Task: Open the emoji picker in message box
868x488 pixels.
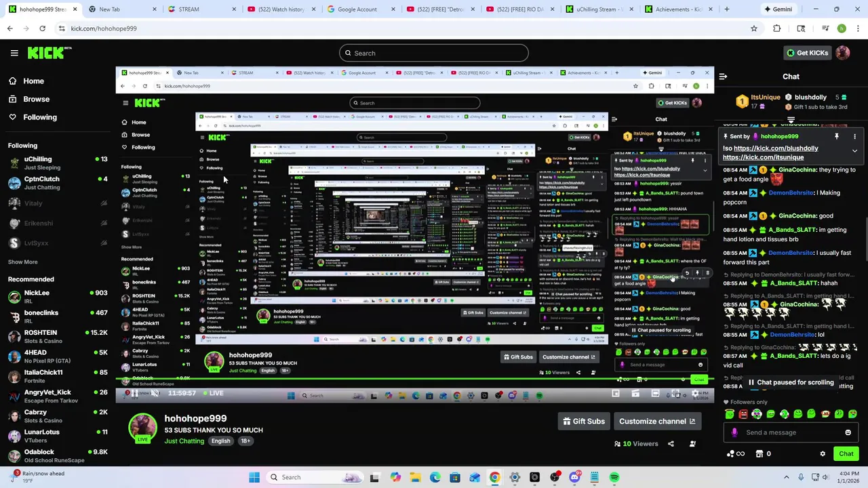Action: tap(848, 432)
